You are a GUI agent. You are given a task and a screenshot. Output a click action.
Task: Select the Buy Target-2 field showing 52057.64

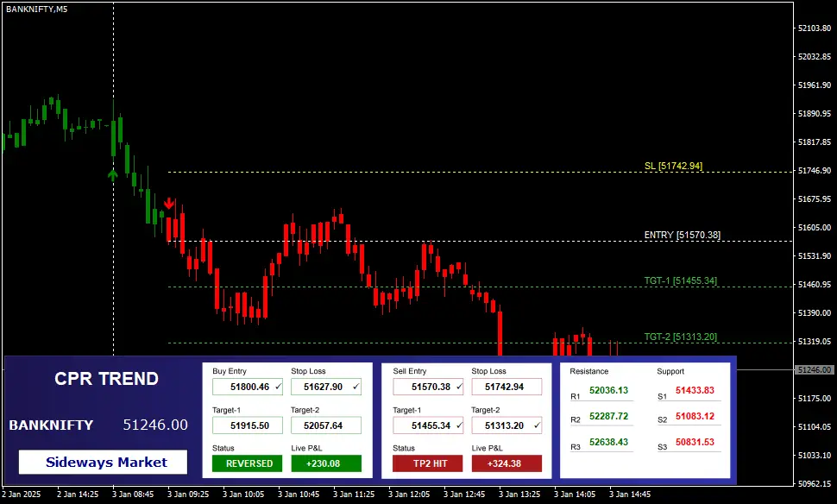pos(326,425)
